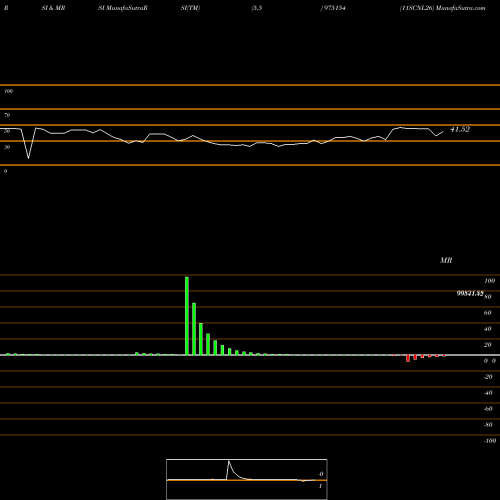The width and height of the screenshot is (500, 500).
Task: Click the RSI panel's 100 label on left
Action: point(8,91)
